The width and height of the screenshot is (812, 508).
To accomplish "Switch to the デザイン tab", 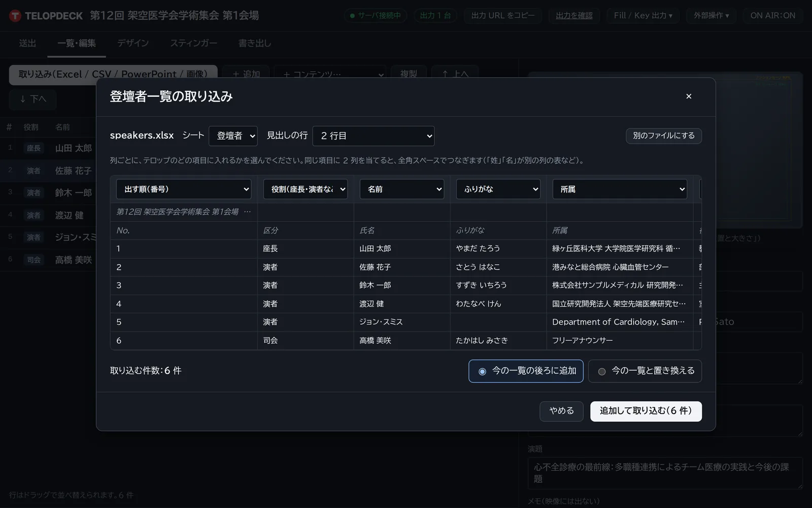I will click(x=133, y=44).
